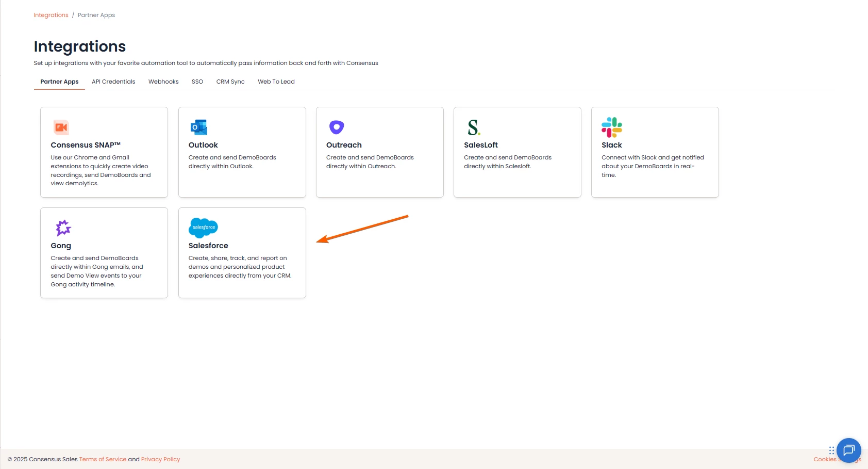Open the Terms of Service link
868x469 pixels.
tap(103, 459)
